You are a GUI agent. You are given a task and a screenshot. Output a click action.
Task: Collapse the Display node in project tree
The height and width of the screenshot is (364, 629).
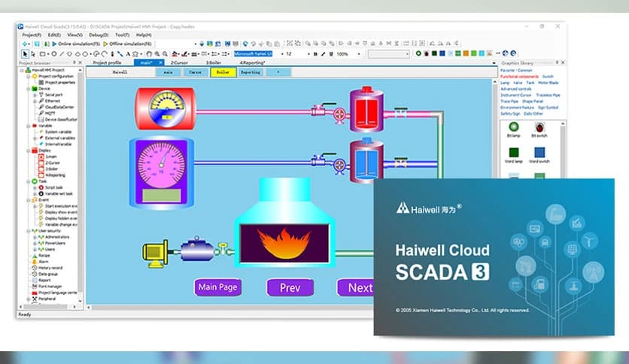(29, 150)
